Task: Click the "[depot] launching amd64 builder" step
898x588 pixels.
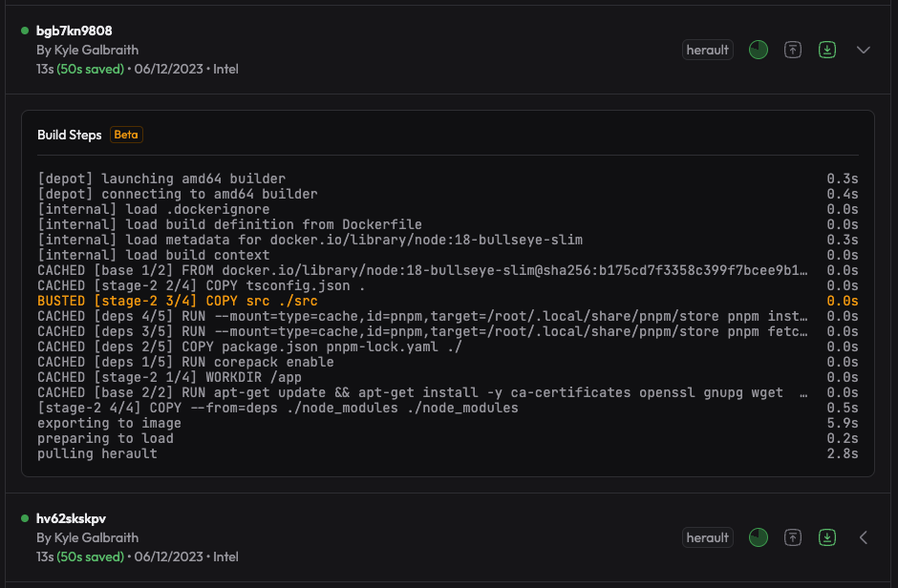Action: click(x=160, y=178)
